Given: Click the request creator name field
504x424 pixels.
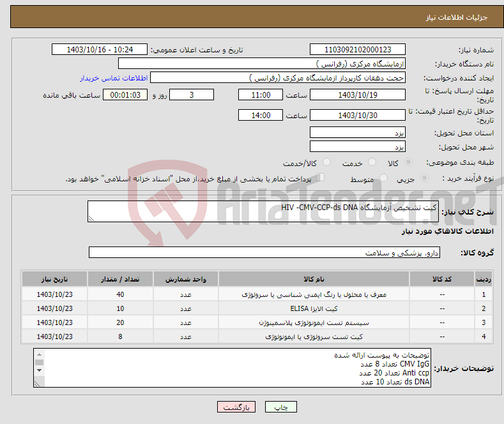Looking at the screenshot, I should (278, 78).
